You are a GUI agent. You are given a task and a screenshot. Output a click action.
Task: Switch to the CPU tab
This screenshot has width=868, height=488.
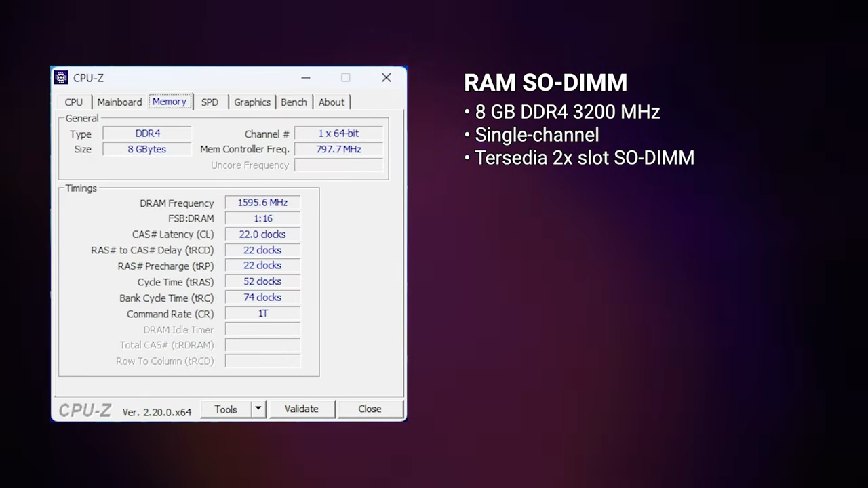click(x=74, y=102)
